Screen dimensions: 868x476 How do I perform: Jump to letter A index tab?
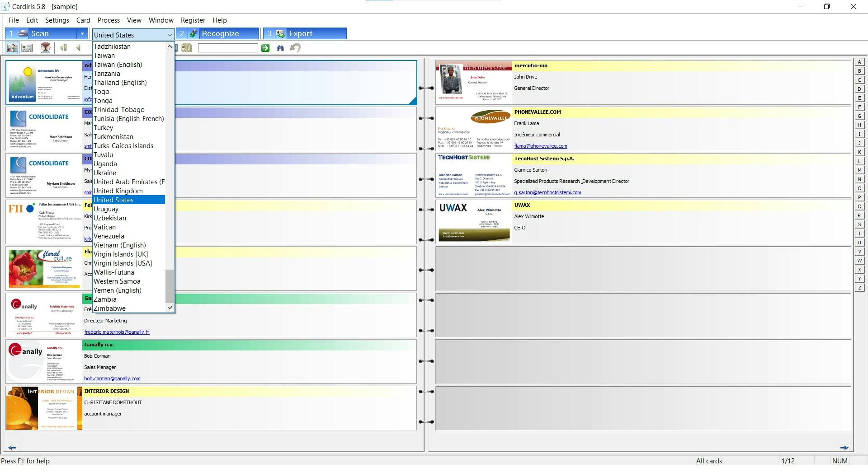(859, 62)
